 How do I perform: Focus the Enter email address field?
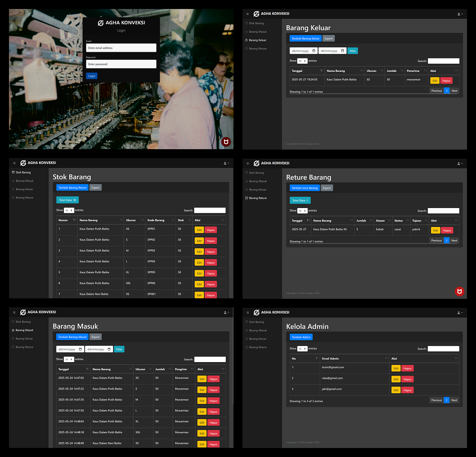pyautogui.click(x=121, y=48)
